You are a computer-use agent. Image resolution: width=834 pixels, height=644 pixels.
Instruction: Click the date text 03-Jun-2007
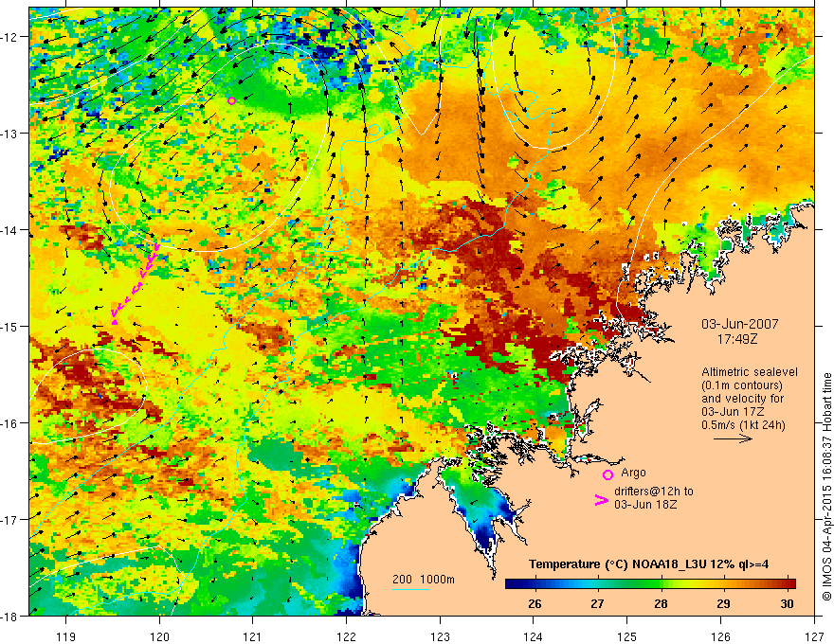coord(740,324)
